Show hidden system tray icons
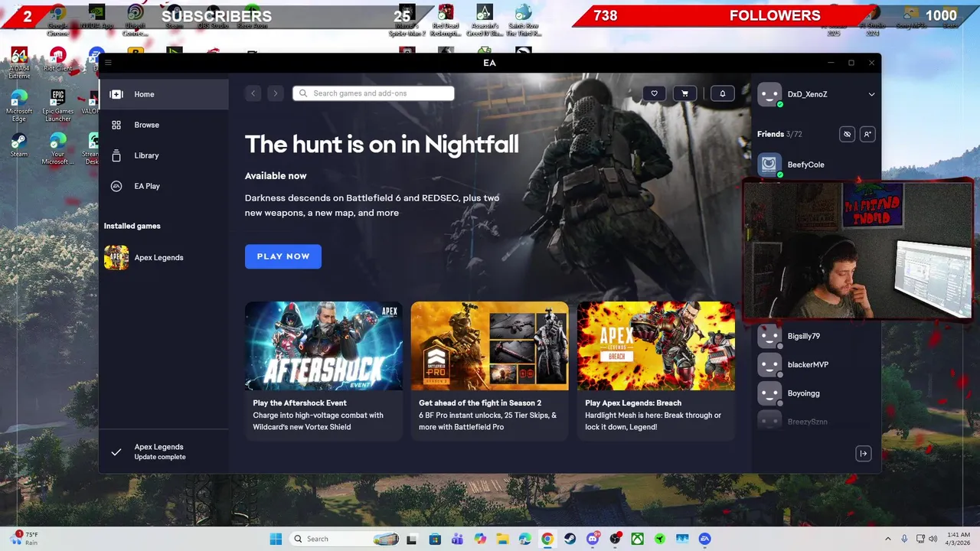The width and height of the screenshot is (980, 551). pos(888,539)
